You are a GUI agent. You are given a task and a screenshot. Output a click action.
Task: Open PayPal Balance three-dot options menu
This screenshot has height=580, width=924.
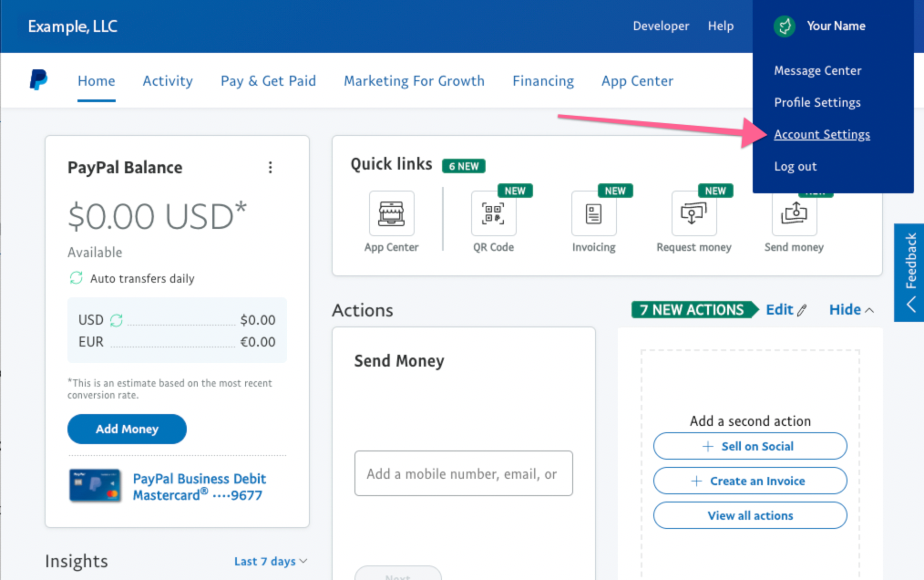(271, 168)
